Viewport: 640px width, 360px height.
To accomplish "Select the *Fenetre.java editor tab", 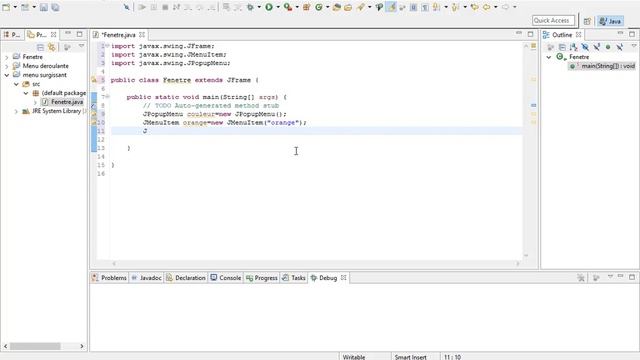I will (x=118, y=35).
